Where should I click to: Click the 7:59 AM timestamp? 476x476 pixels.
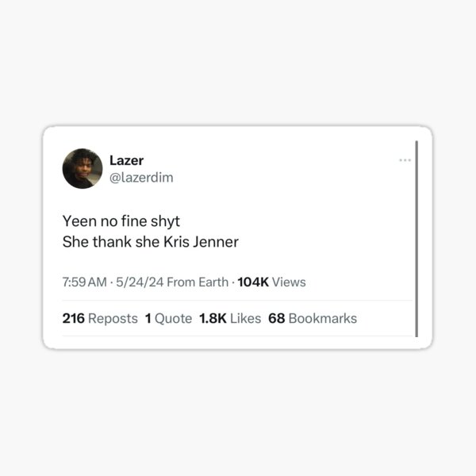(x=84, y=282)
